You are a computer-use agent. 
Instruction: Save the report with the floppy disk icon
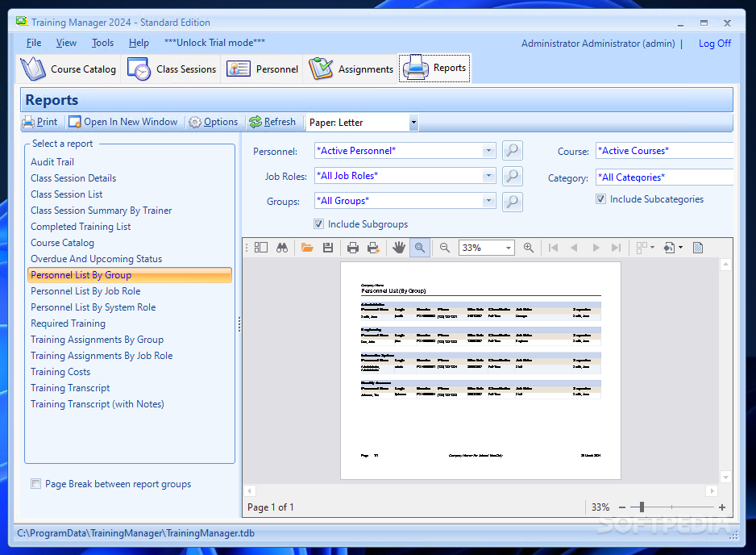pos(328,248)
